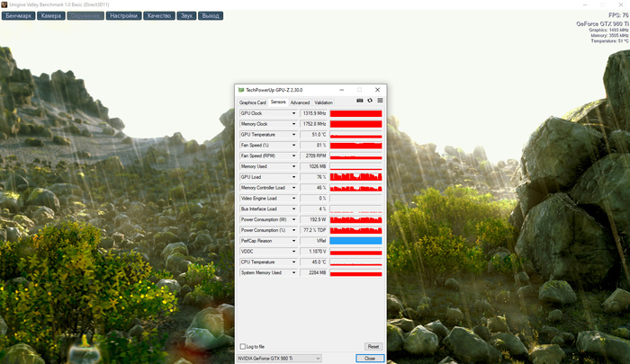Open the Power Consumption (W) dropdown
Viewport: 630px width, 364px height.
click(293, 219)
